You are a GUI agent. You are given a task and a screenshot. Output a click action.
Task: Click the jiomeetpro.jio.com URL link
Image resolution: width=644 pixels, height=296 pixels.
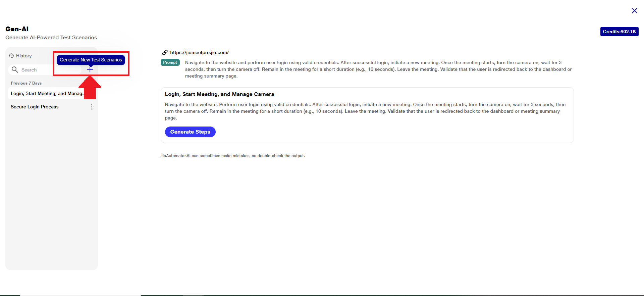199,52
